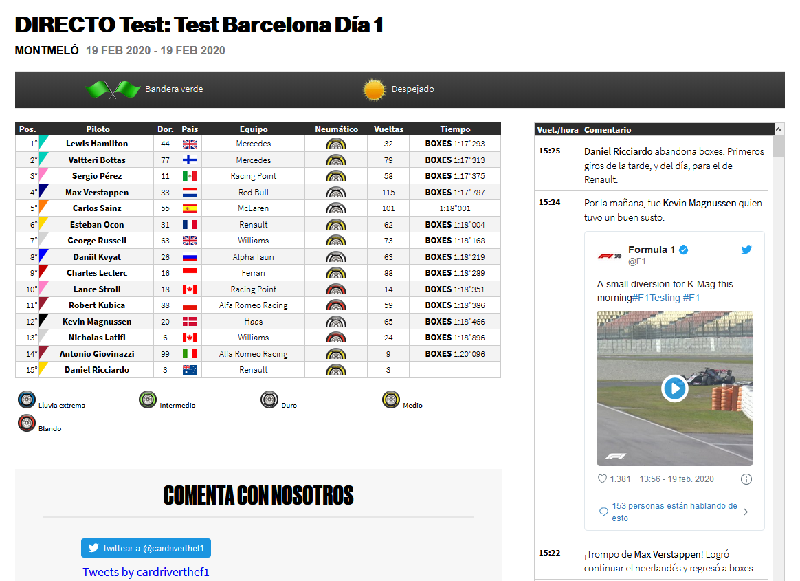Image resolution: width=800 pixels, height=581 pixels.
Task: Click driver name Valtteri Bottas
Action: click(x=97, y=160)
